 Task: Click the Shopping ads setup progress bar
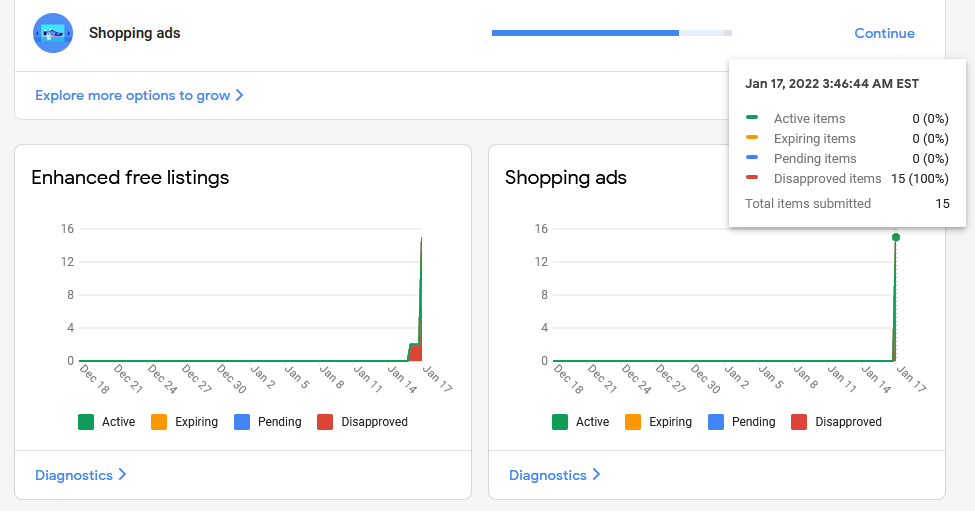[x=612, y=33]
